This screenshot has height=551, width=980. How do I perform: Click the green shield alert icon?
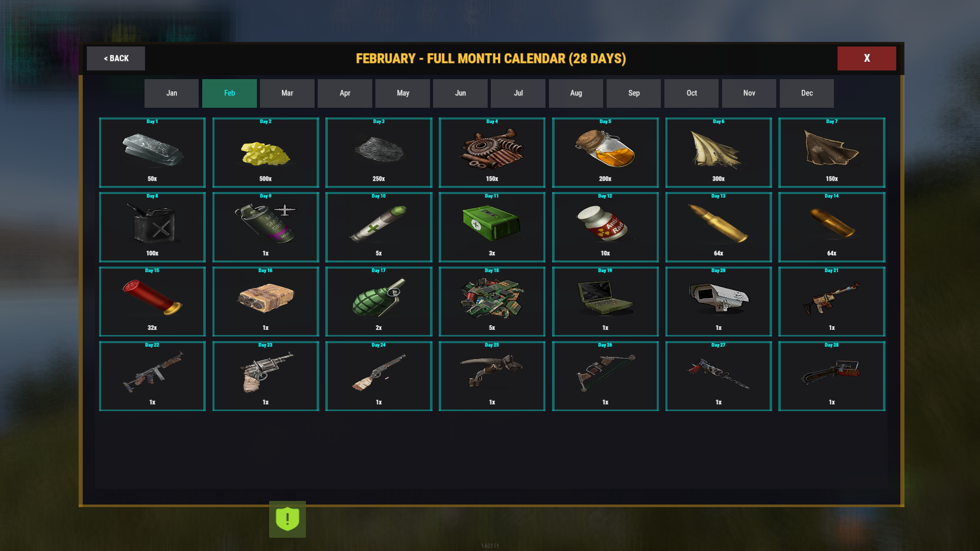(288, 519)
